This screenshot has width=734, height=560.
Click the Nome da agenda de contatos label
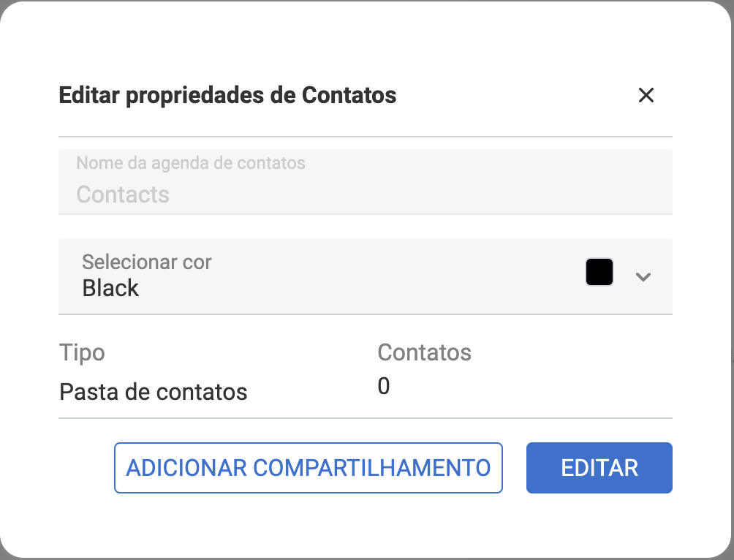pos(191,163)
